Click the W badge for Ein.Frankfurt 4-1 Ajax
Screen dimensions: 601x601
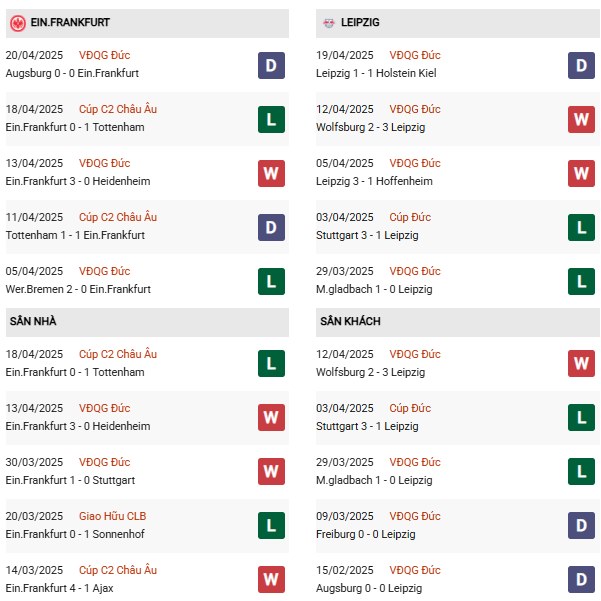tap(271, 581)
